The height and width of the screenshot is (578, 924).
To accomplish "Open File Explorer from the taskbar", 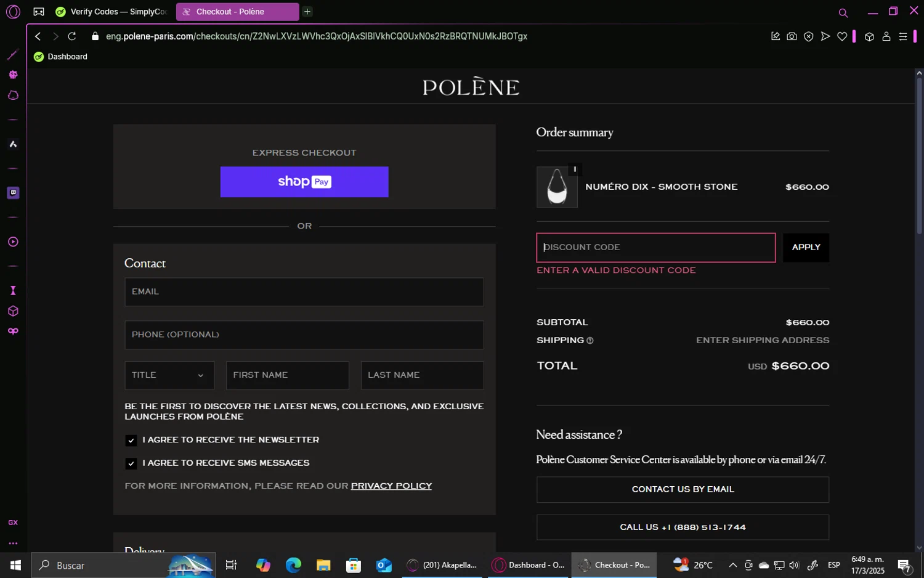I will coord(323,565).
